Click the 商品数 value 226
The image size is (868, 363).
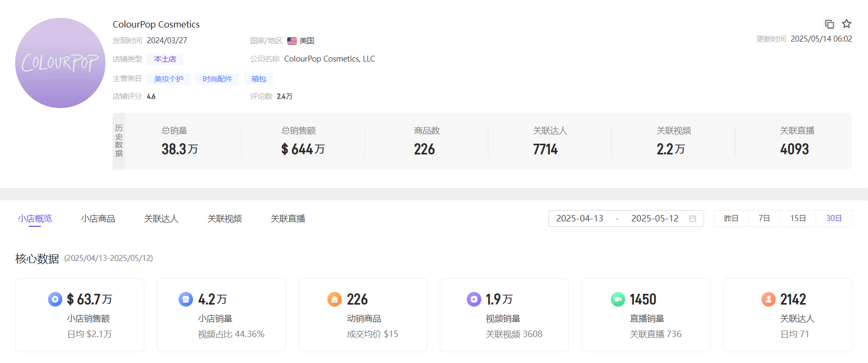[x=425, y=149]
